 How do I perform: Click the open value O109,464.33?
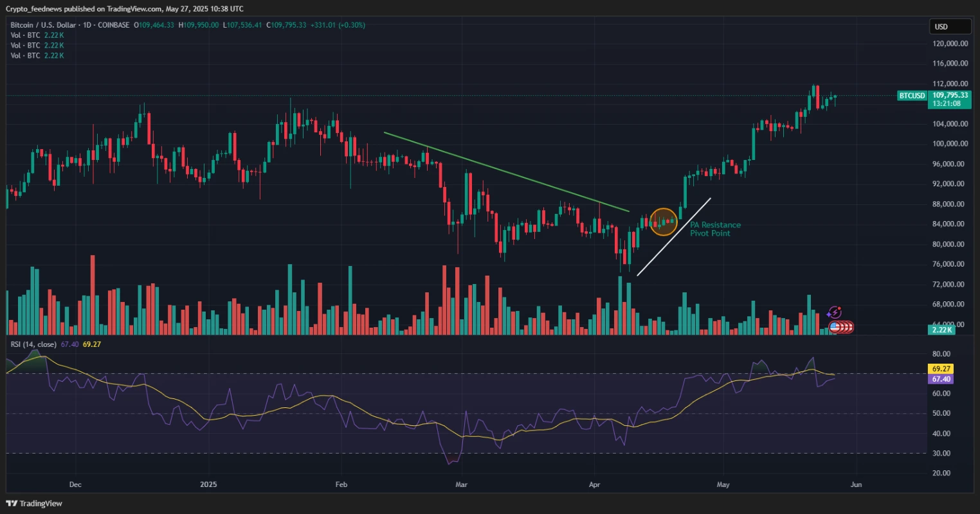point(154,25)
